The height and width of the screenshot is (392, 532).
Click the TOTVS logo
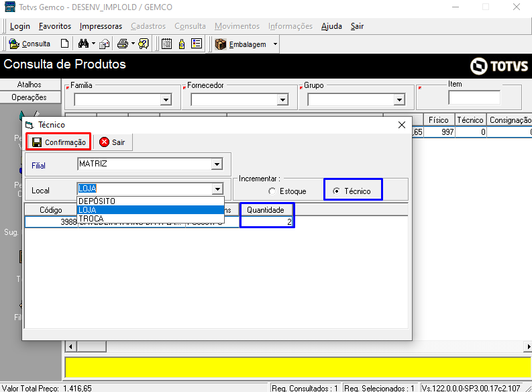pos(498,66)
